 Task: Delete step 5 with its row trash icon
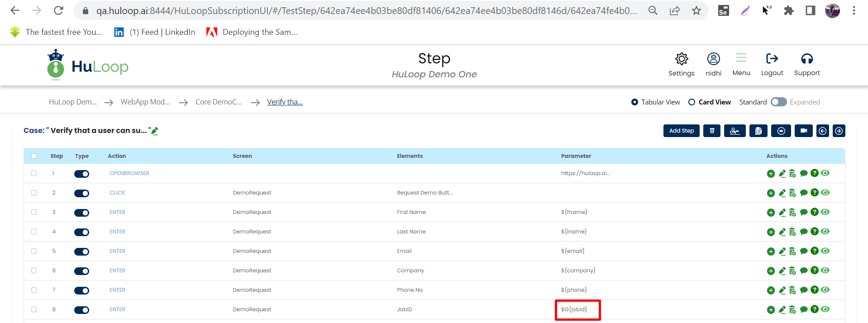point(792,251)
